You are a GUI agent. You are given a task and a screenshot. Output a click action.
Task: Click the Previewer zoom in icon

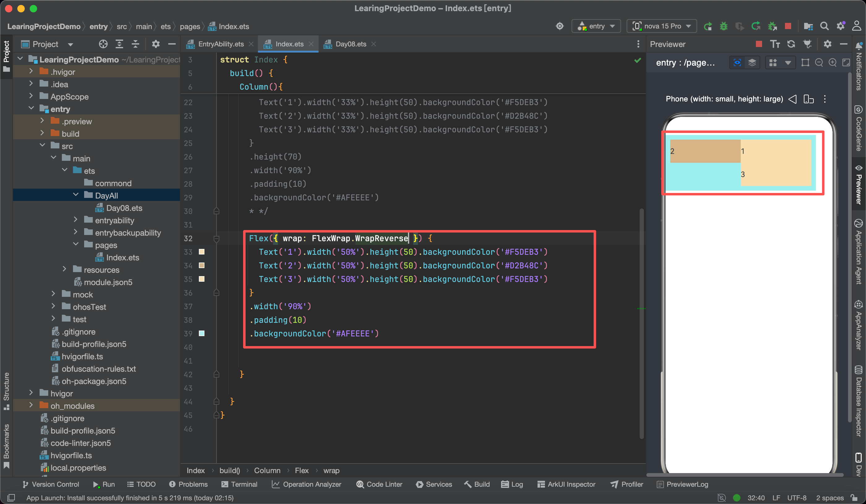(832, 62)
